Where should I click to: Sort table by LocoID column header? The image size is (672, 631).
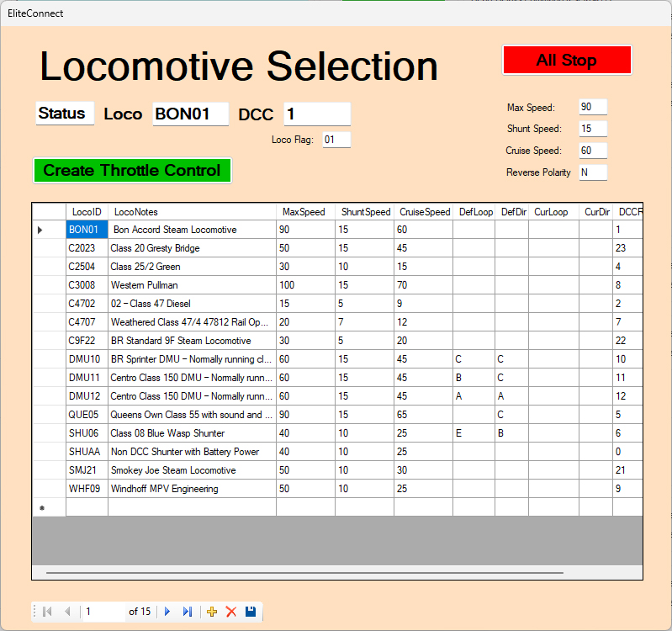[x=87, y=212]
